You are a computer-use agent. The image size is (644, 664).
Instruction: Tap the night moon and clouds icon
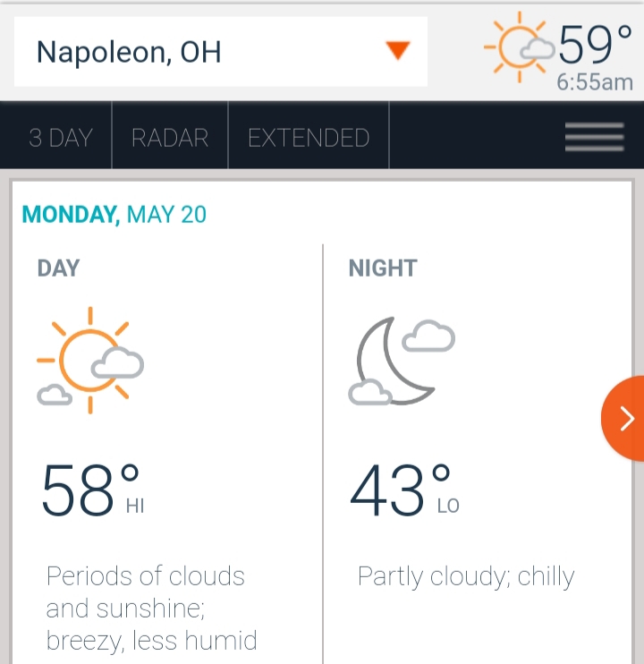coord(402,362)
